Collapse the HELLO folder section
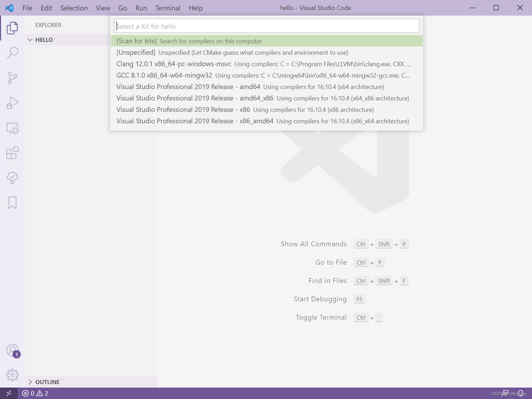The height and width of the screenshot is (399, 532). pyautogui.click(x=67, y=40)
